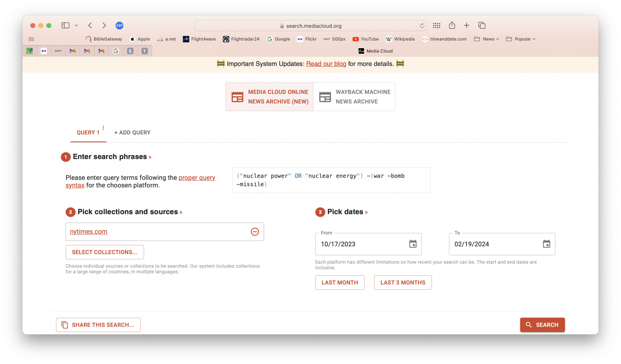
Task: Open the To date calendar picker
Action: point(546,244)
